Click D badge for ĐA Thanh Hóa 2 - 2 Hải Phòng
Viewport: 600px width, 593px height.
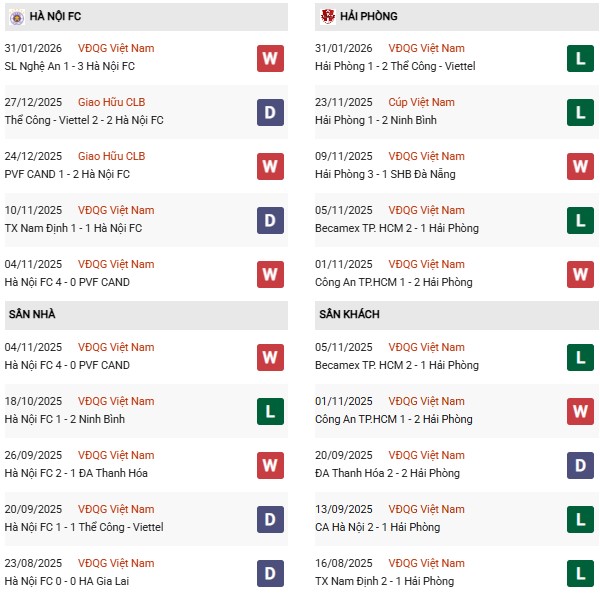[x=580, y=465]
